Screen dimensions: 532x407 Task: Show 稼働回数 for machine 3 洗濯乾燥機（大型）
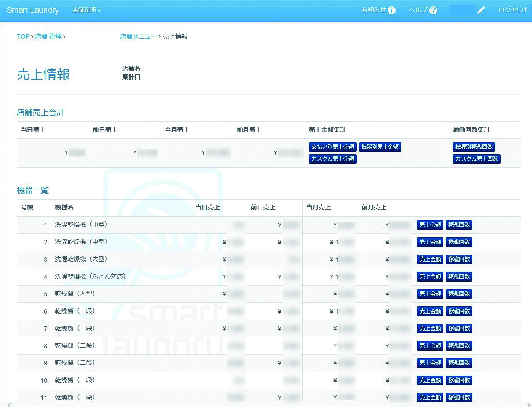point(459,260)
